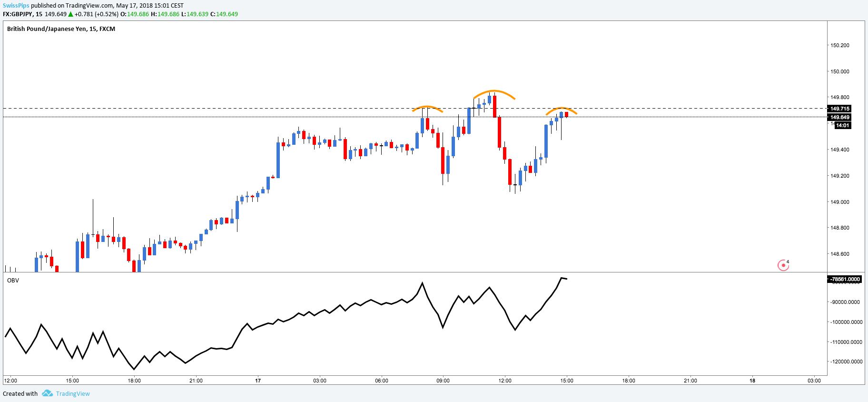Click the -120000.0000 OBV axis value
The width and height of the screenshot is (868, 402).
point(847,362)
